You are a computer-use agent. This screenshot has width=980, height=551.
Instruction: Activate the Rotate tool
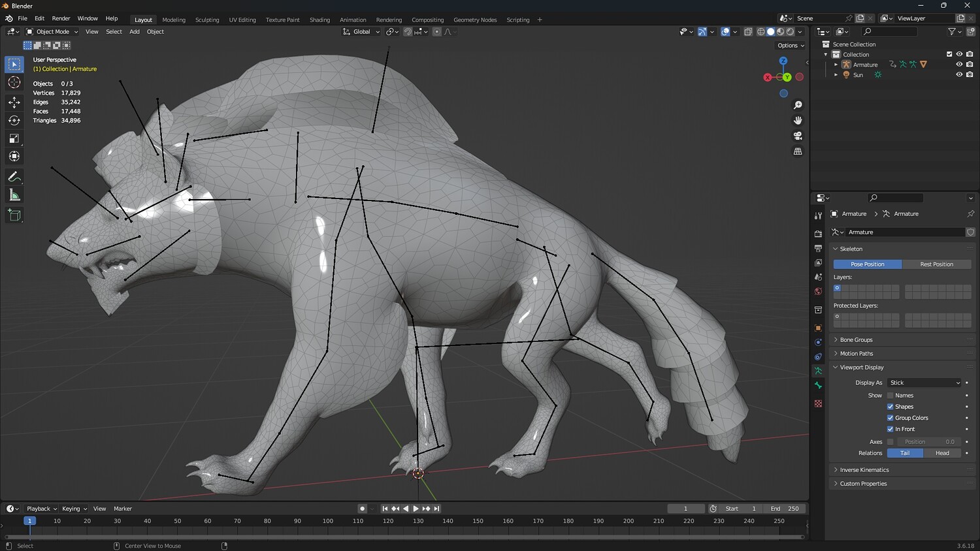[14, 120]
